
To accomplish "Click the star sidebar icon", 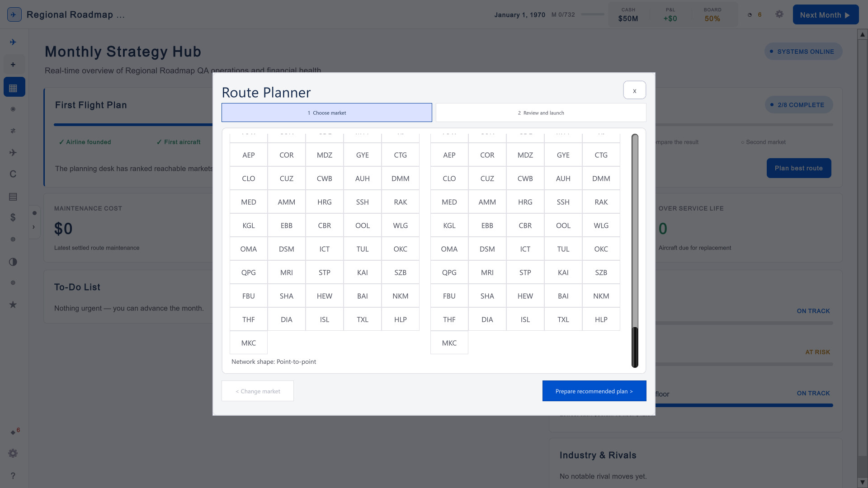I will [x=13, y=305].
